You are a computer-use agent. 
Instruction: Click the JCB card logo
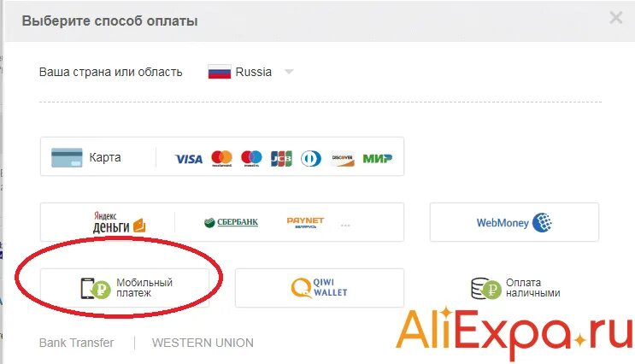(x=281, y=158)
